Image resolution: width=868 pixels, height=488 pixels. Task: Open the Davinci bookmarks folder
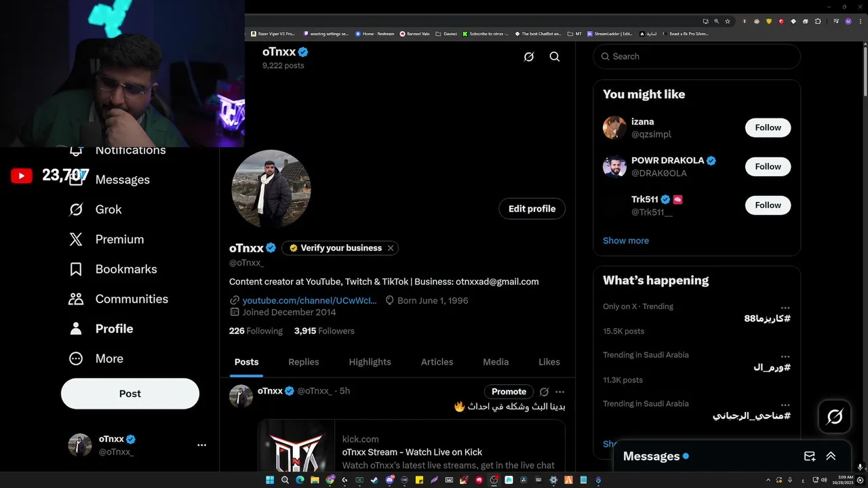coord(446,33)
